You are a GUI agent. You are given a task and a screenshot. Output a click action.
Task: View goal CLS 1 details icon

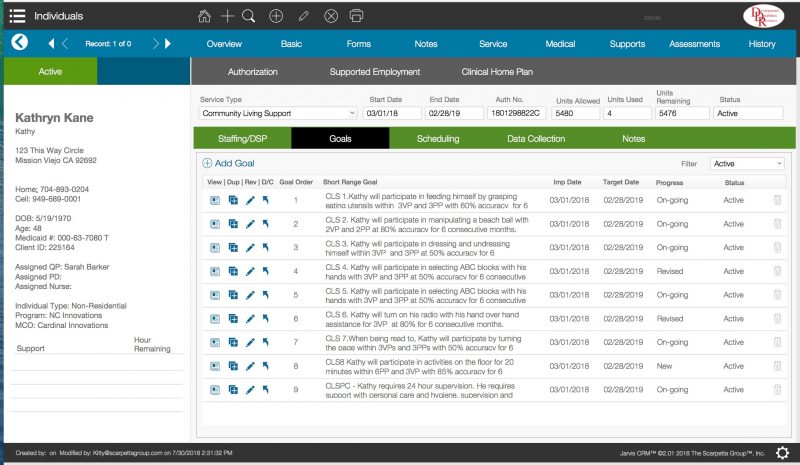(x=215, y=200)
